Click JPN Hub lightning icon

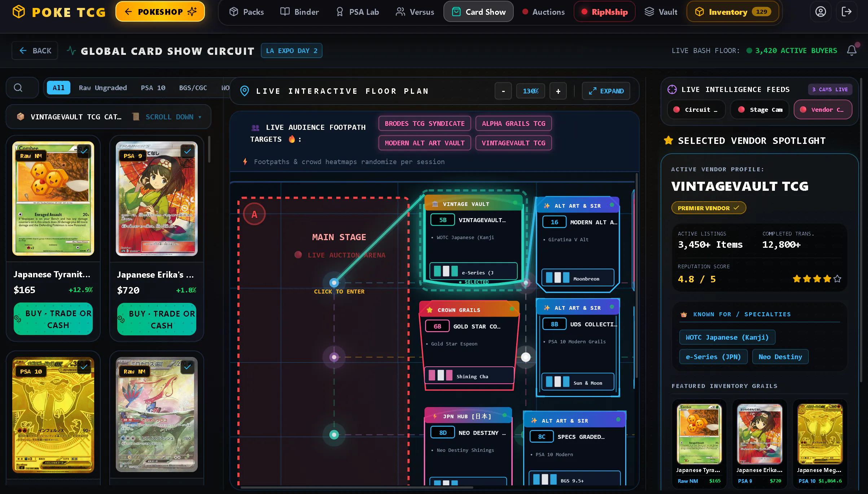(435, 416)
